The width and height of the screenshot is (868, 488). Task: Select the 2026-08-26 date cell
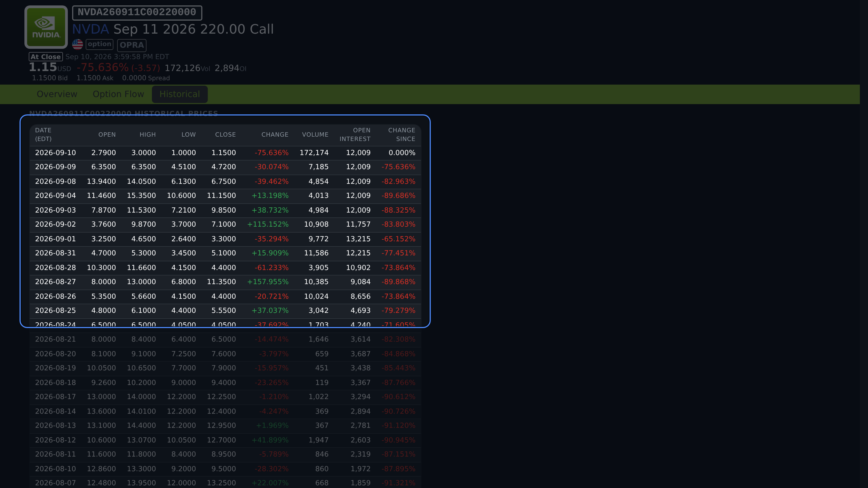coord(56,296)
